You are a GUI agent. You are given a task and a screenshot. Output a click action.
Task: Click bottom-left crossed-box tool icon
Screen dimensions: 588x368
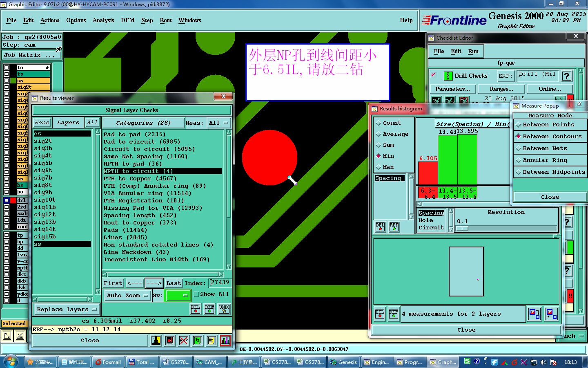(20, 336)
